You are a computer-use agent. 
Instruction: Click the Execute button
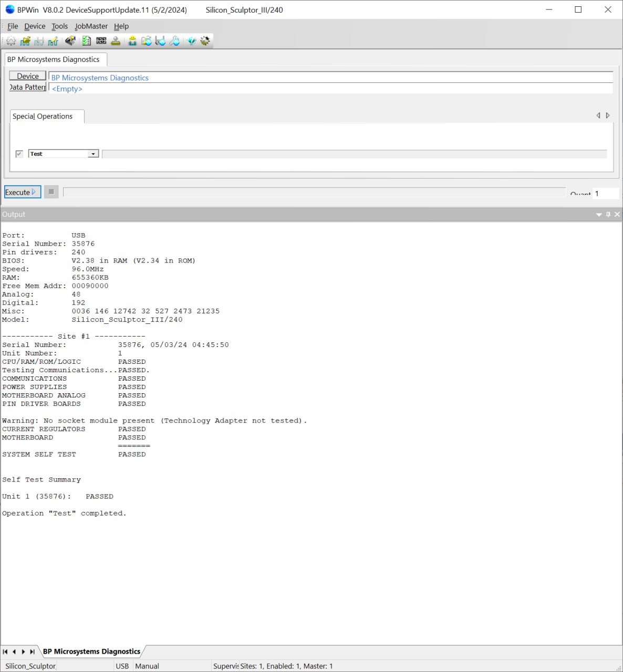(x=23, y=192)
